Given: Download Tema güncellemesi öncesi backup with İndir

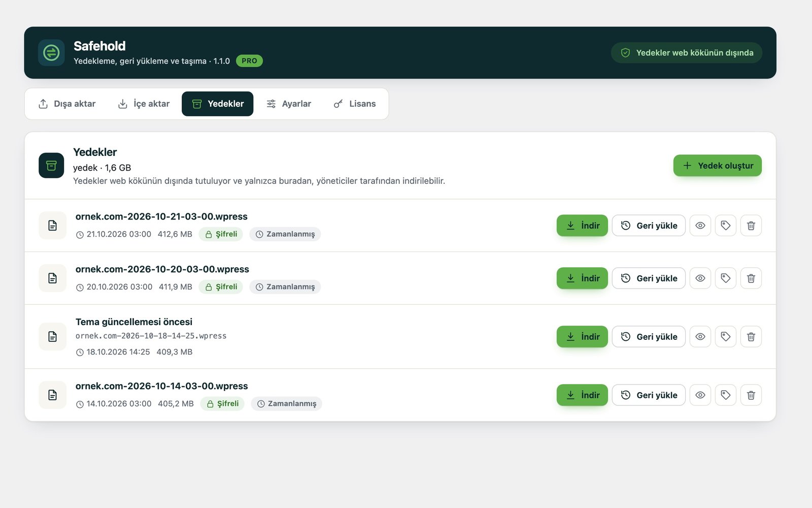Looking at the screenshot, I should (x=582, y=337).
